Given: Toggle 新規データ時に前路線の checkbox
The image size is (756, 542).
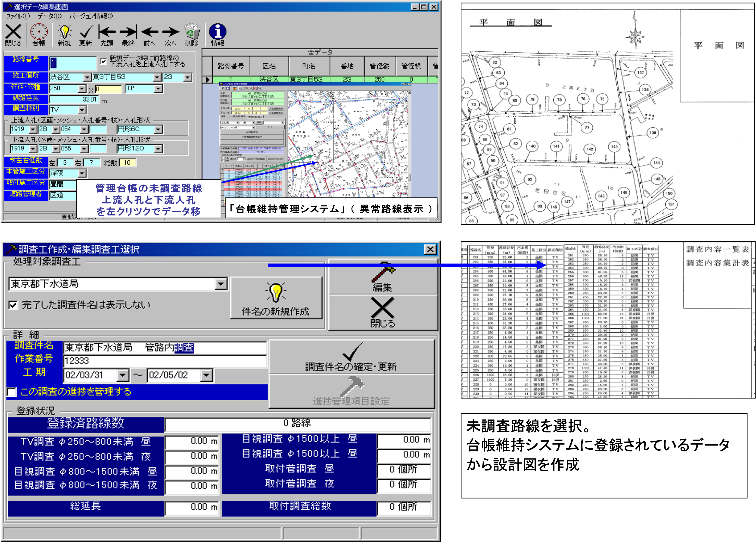Looking at the screenshot, I should (104, 61).
